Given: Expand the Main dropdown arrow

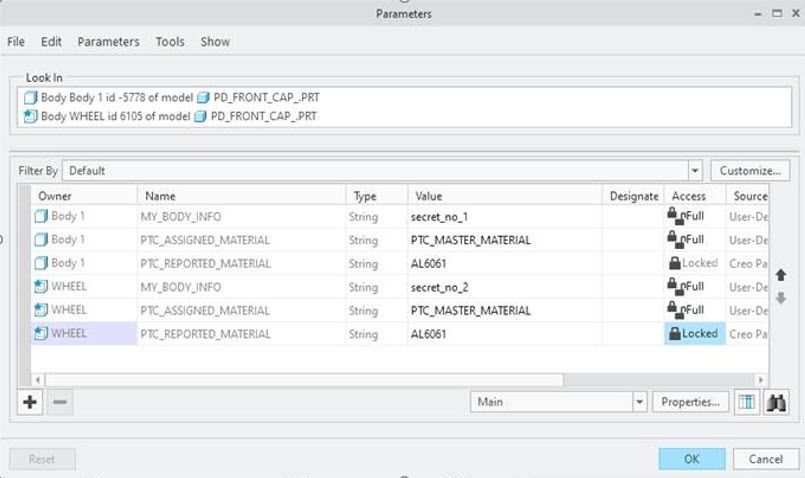Looking at the screenshot, I should pos(640,402).
